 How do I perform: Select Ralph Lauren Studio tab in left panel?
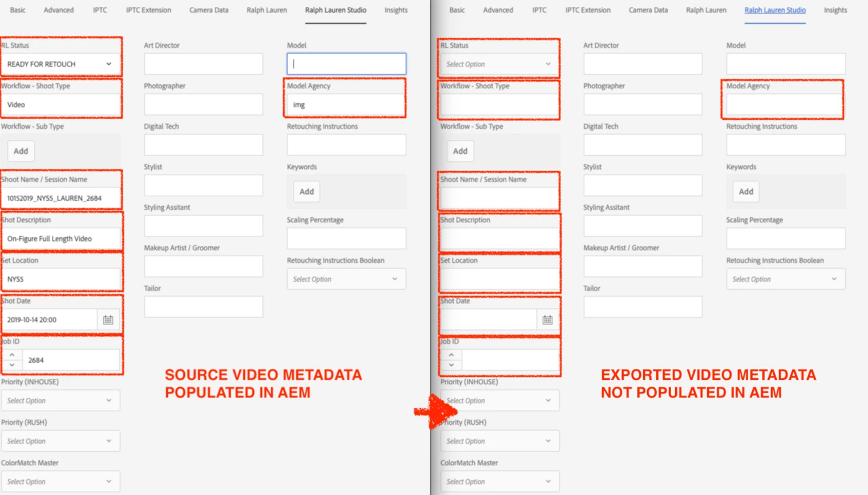(336, 10)
